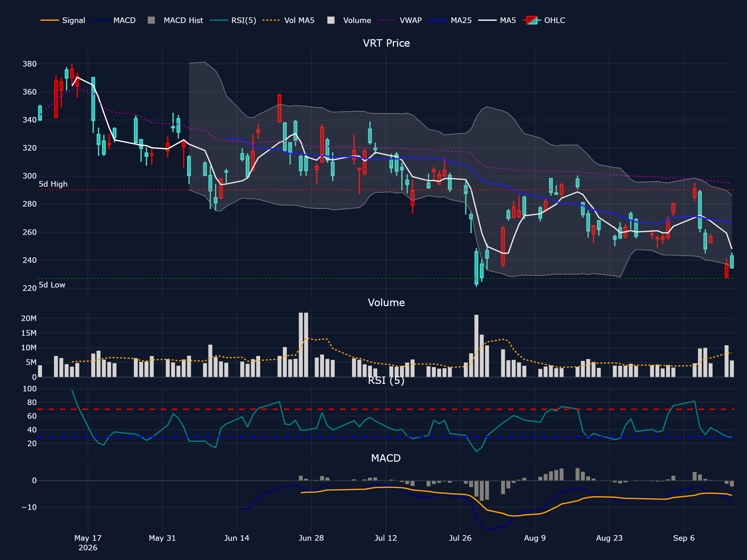Image resolution: width=747 pixels, height=560 pixels.
Task: Toggle the MACD Hist legend entry
Action: point(175,20)
